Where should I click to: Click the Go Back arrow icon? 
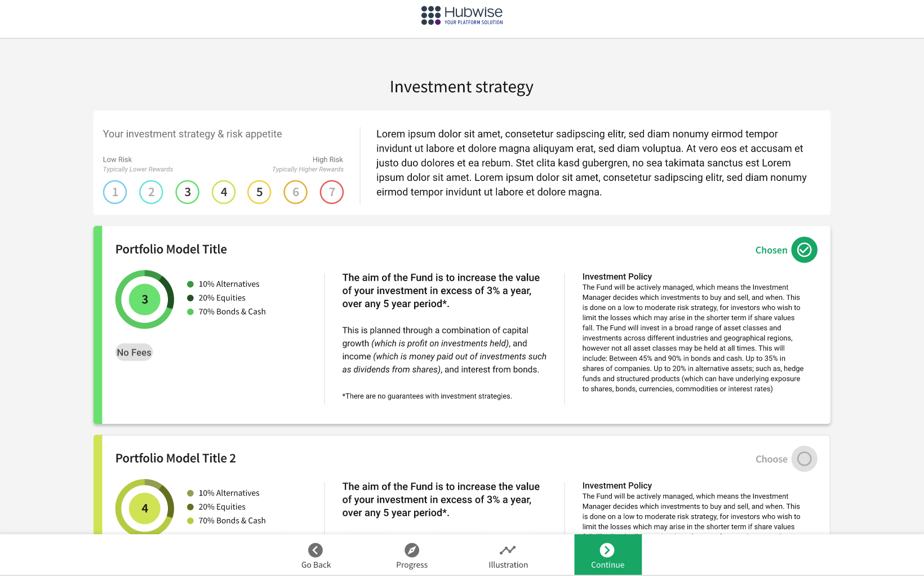pos(316,550)
